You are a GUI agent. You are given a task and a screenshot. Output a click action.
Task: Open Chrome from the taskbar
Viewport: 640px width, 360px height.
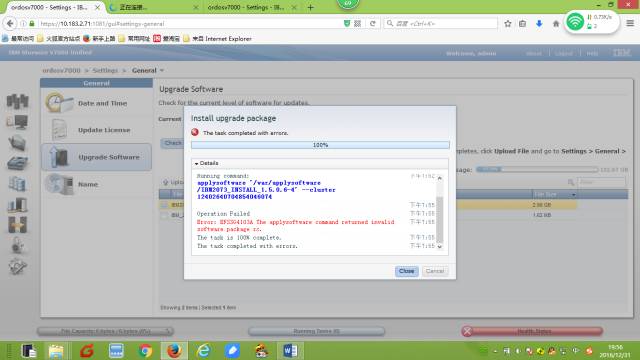pyautogui.click(x=145, y=351)
